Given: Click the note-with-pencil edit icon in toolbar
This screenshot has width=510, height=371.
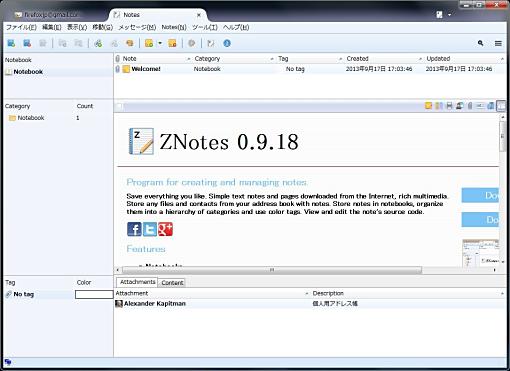Looking at the screenshot, I should point(210,43).
